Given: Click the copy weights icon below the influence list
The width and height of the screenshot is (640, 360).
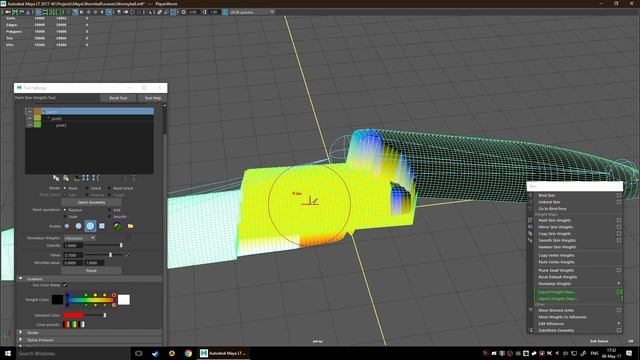Looking at the screenshot, I should (56, 178).
